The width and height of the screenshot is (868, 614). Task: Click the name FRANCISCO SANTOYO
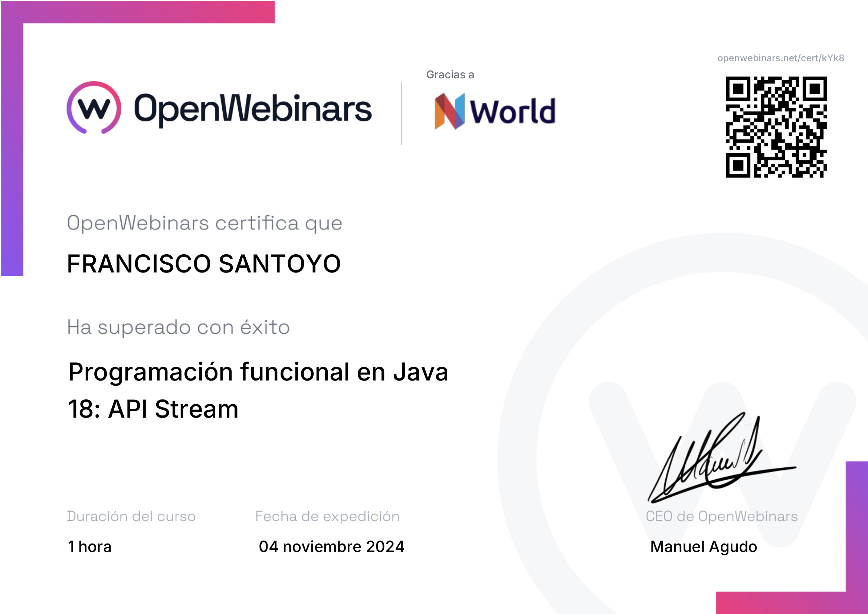[204, 264]
